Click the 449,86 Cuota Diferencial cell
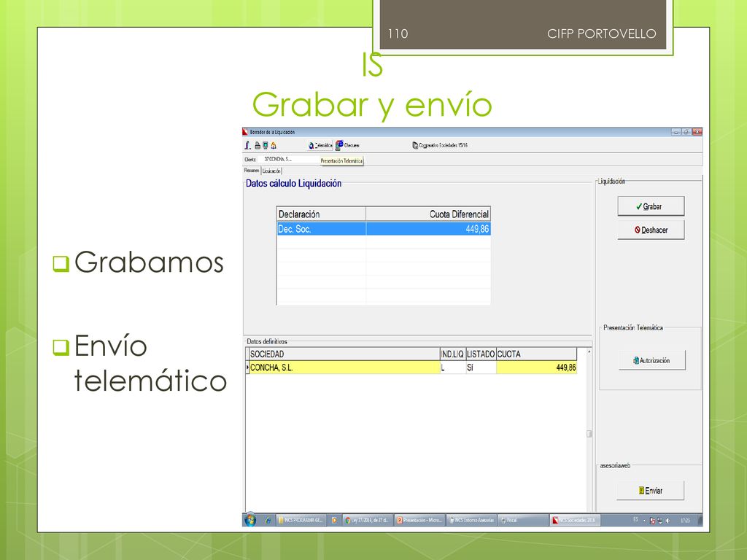Screen dimensions: 747x560 [x=428, y=229]
